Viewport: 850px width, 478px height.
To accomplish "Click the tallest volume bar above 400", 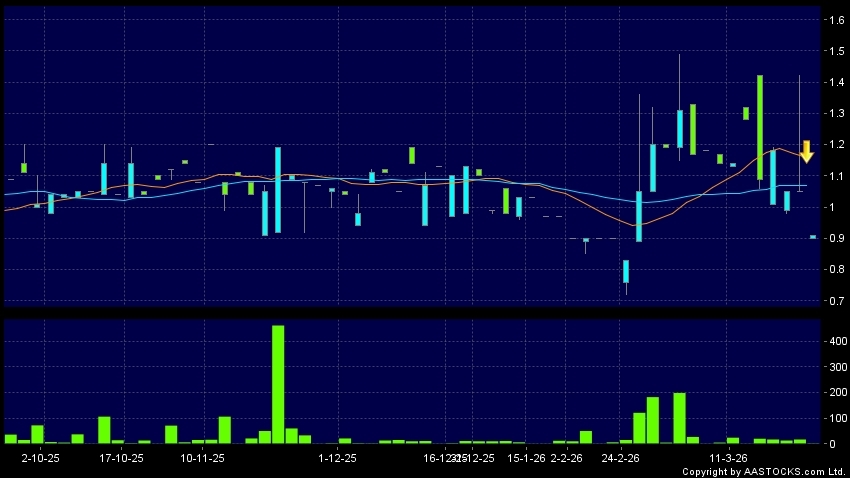I will (x=278, y=384).
